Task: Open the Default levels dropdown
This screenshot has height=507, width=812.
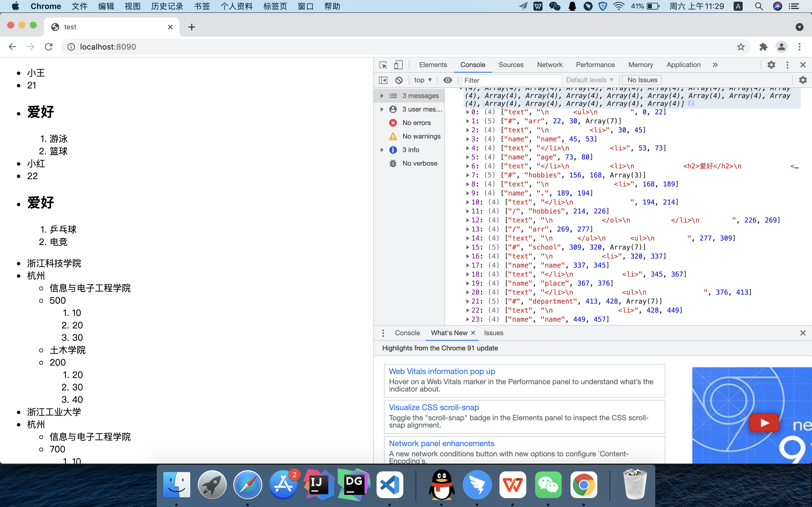Action: pyautogui.click(x=590, y=80)
